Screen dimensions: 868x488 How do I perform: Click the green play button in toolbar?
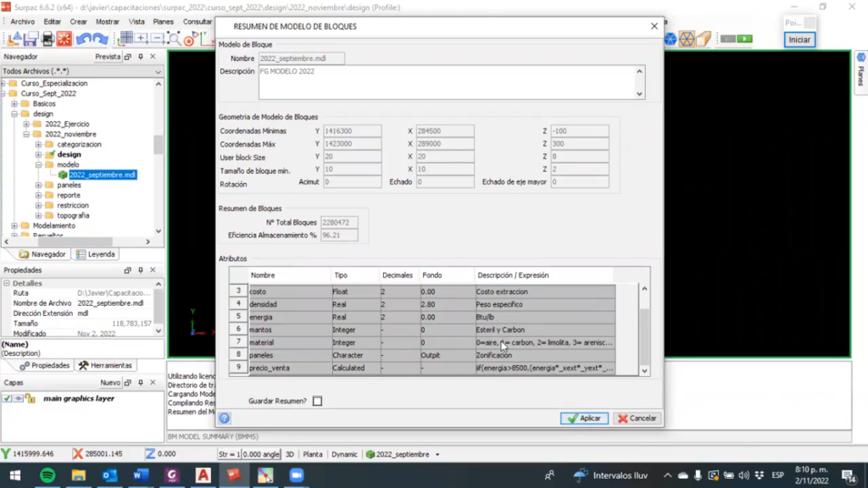tap(744, 39)
